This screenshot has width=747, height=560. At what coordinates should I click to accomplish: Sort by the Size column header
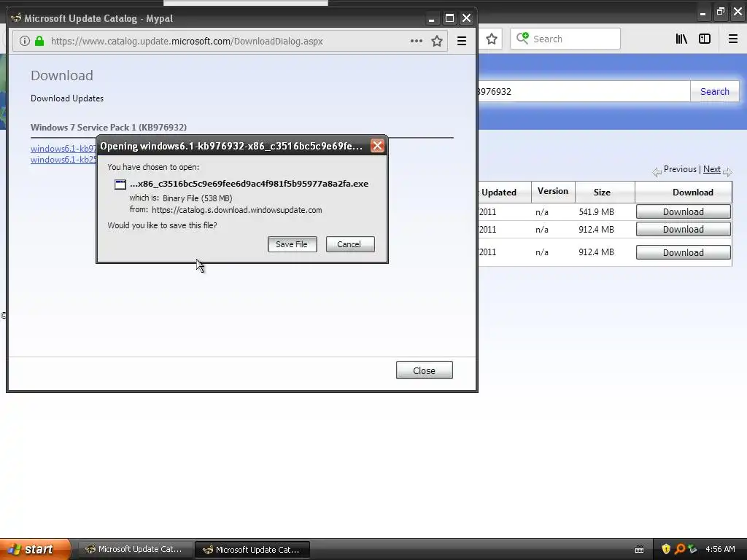tap(602, 192)
